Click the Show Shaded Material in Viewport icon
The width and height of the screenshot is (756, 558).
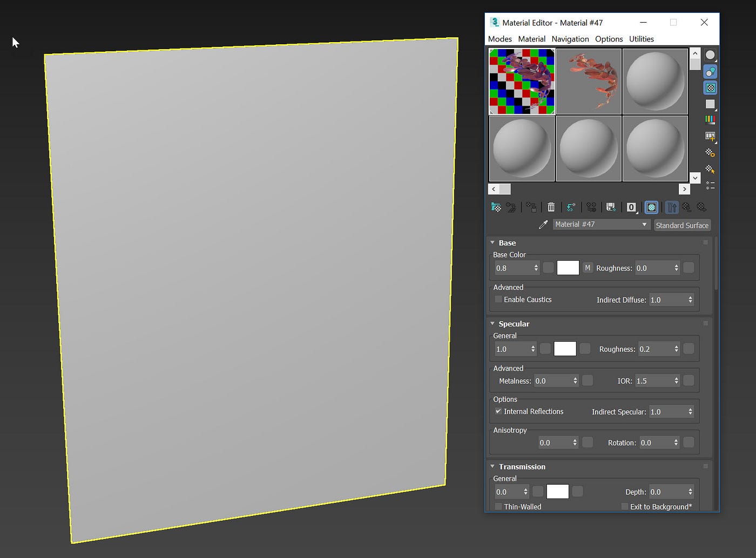pos(651,207)
